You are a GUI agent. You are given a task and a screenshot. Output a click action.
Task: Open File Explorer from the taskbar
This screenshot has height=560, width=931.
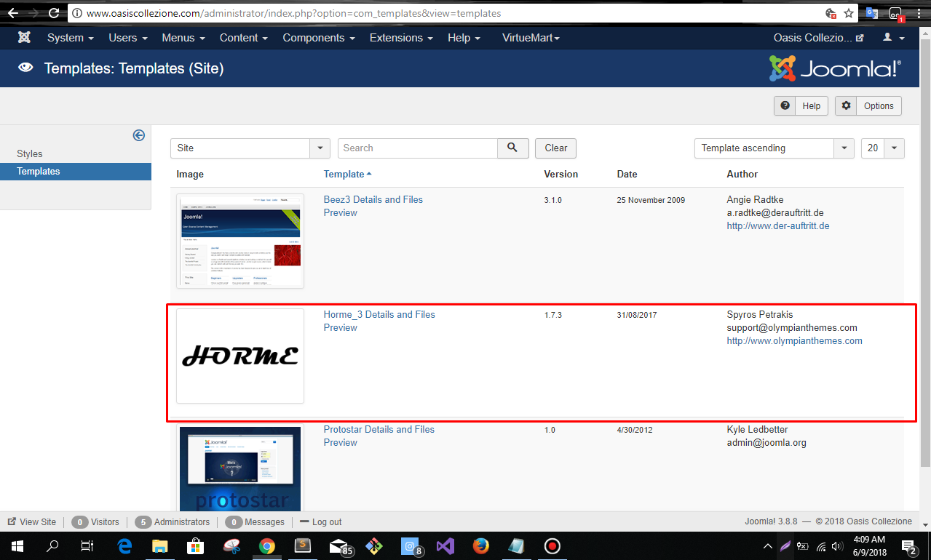160,545
